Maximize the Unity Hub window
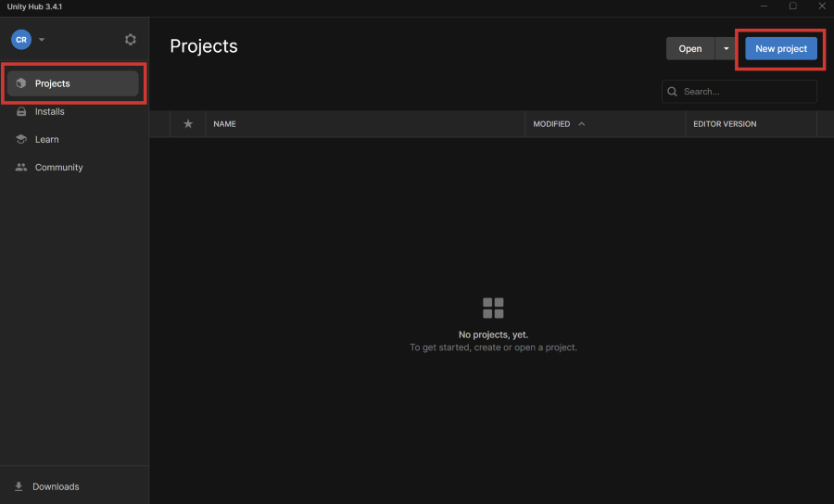 [x=793, y=6]
